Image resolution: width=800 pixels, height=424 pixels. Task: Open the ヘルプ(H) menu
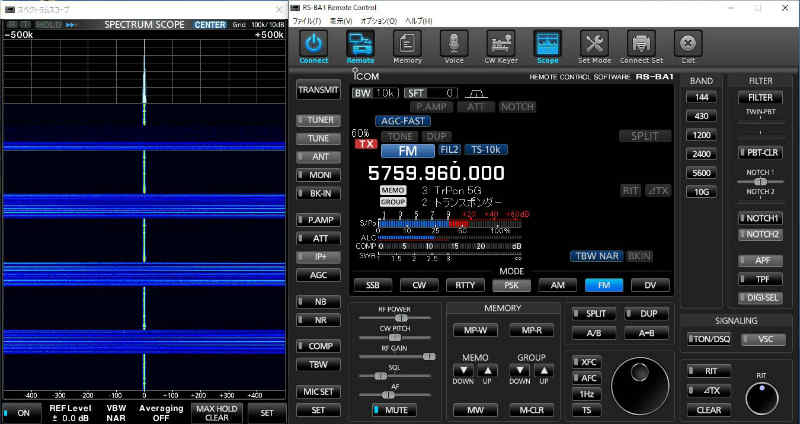tap(418, 21)
